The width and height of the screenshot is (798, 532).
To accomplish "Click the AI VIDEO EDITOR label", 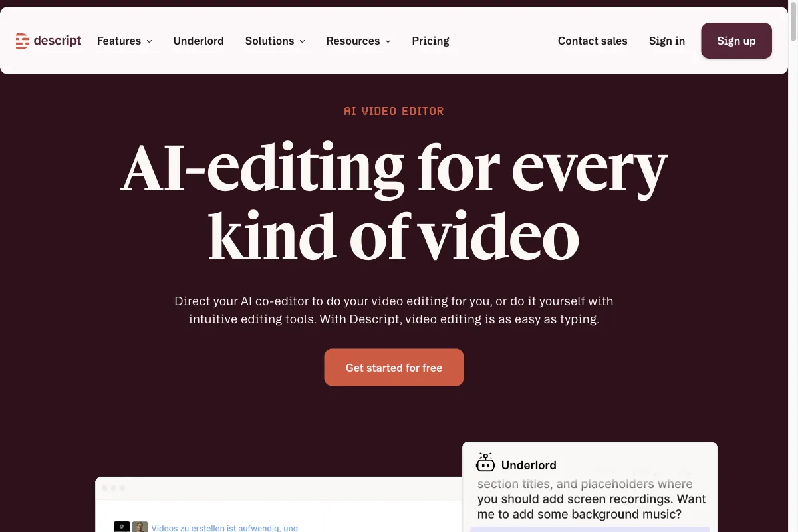I will click(394, 111).
